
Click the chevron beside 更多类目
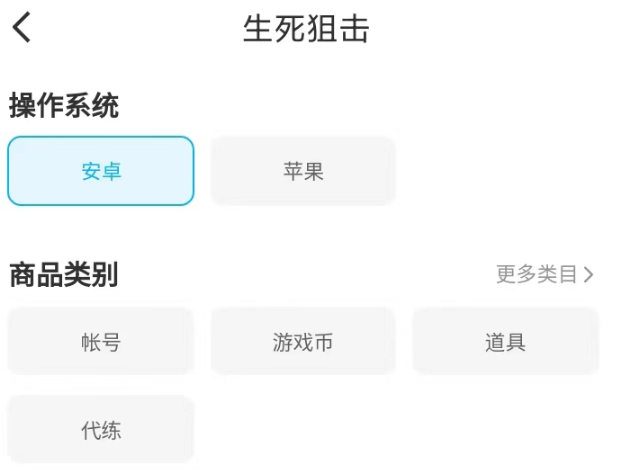coord(589,274)
